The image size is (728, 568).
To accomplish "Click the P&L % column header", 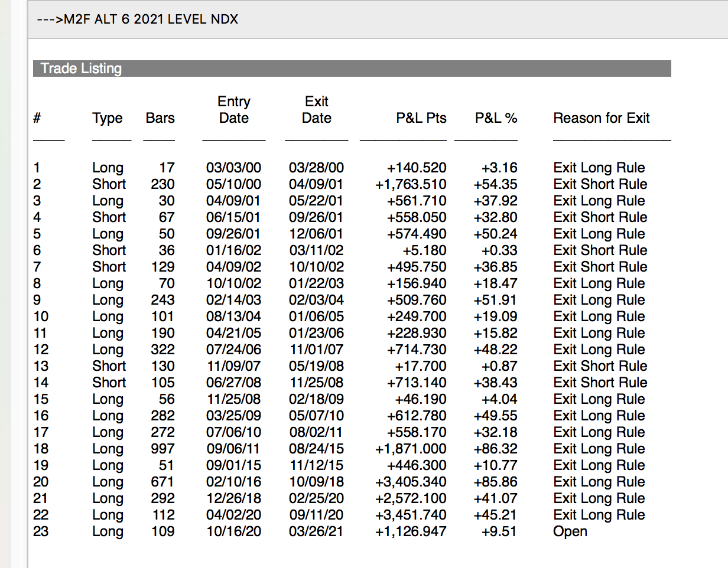I will click(496, 118).
